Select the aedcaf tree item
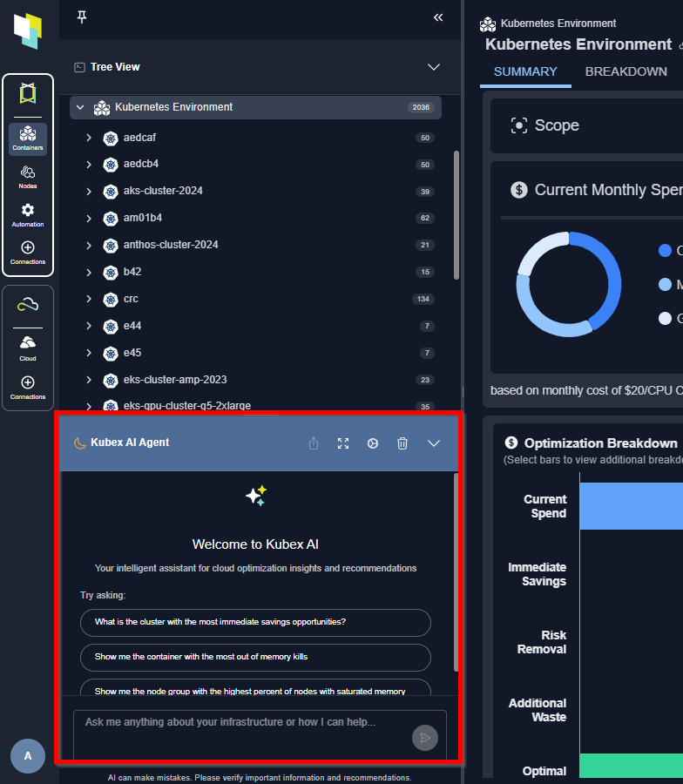Viewport: 683px width, 784px height. coord(140,138)
